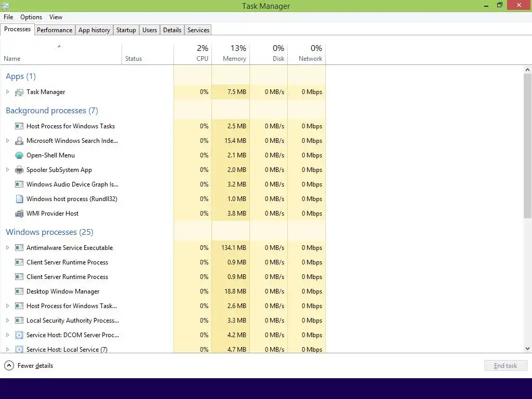Click Host Process for Windows Task... icon under Windows processes
532x399 pixels.
[19, 306]
